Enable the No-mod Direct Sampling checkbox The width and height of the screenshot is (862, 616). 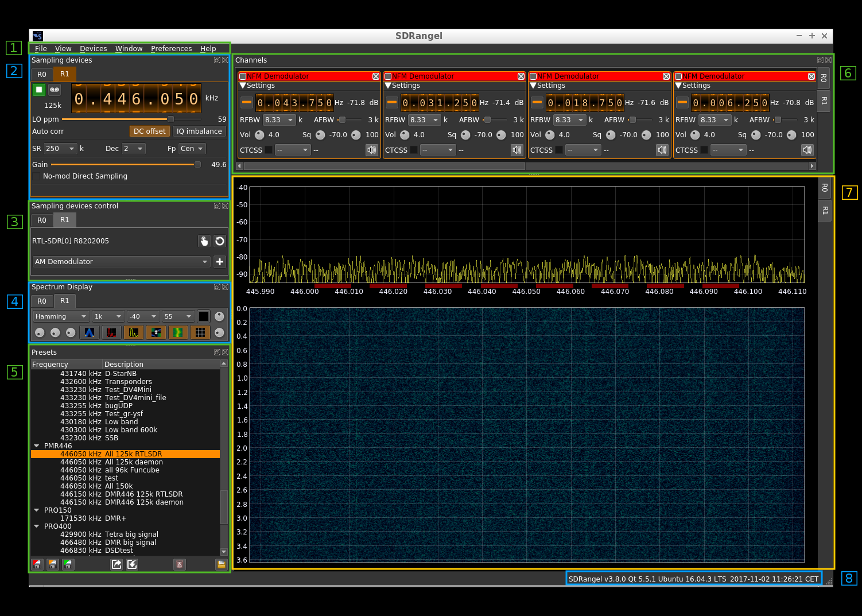[37, 176]
